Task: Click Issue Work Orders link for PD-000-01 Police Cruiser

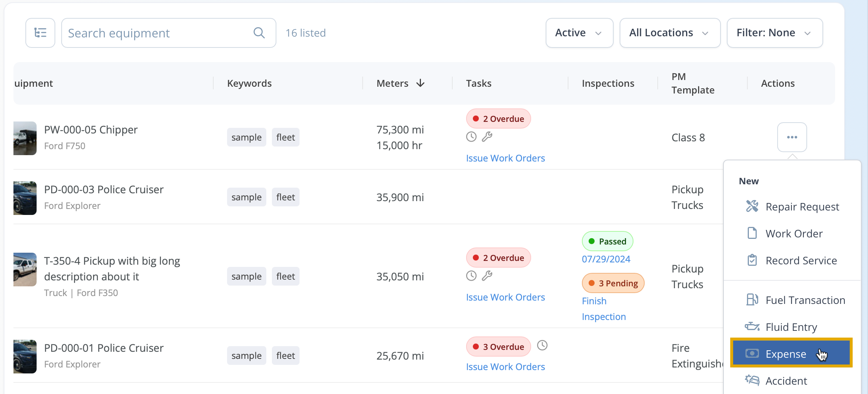Action: point(505,367)
